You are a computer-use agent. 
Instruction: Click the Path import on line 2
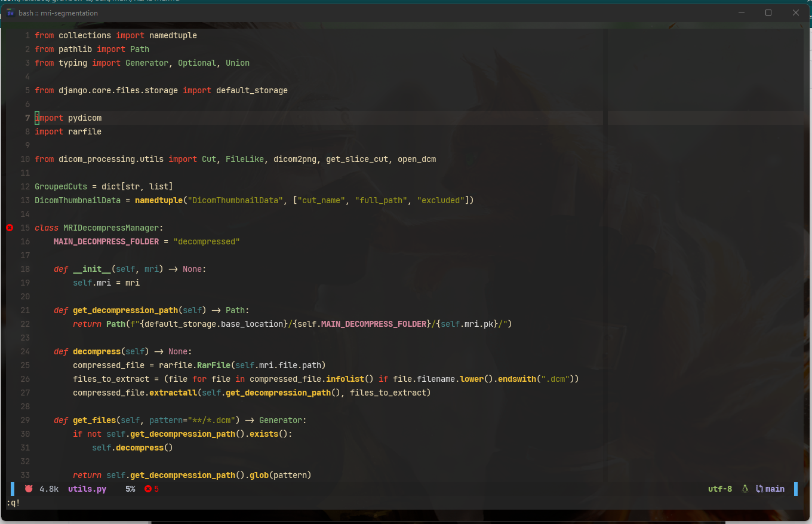[x=140, y=49]
